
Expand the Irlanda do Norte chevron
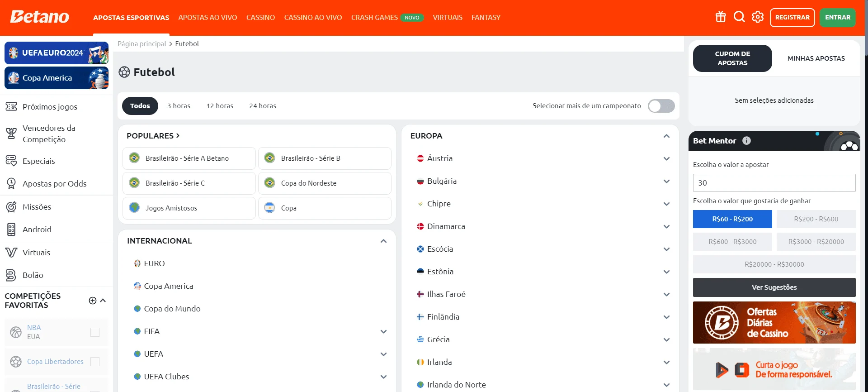666,385
